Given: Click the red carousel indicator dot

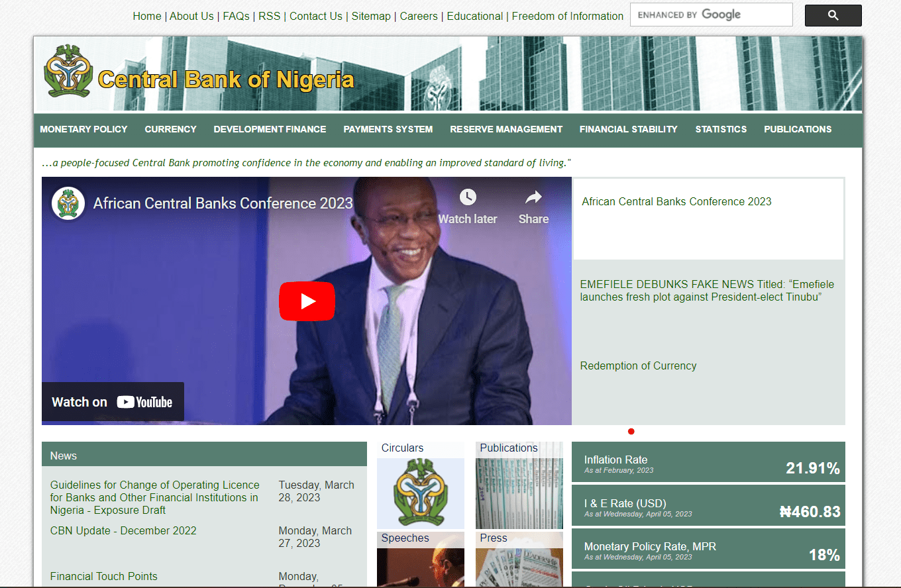Looking at the screenshot, I should tap(631, 432).
